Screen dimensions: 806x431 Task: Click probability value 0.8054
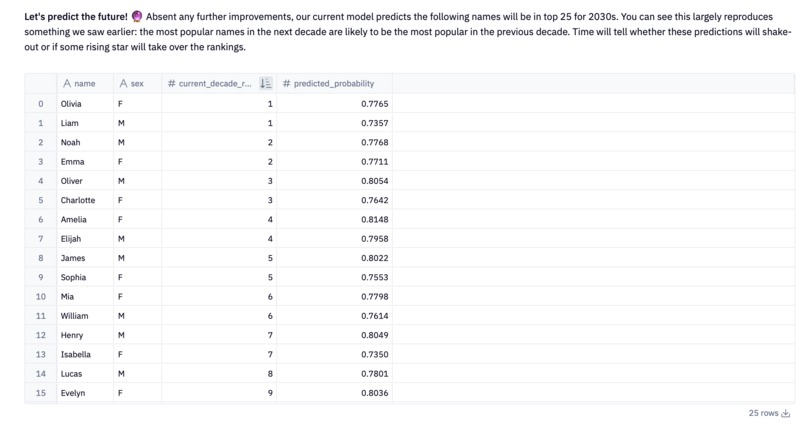tap(375, 181)
